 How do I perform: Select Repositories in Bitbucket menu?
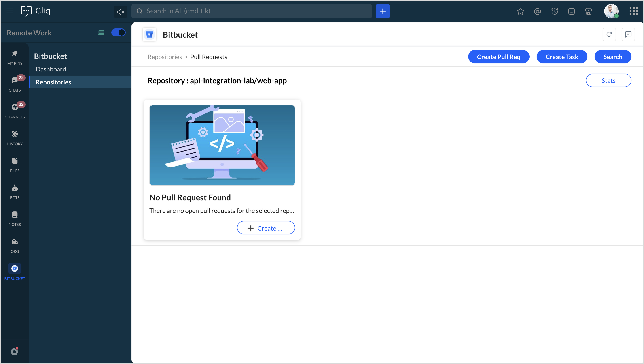(x=53, y=82)
